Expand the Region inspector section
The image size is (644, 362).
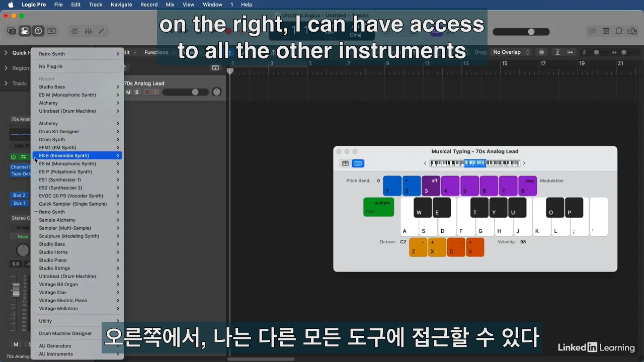click(6, 68)
